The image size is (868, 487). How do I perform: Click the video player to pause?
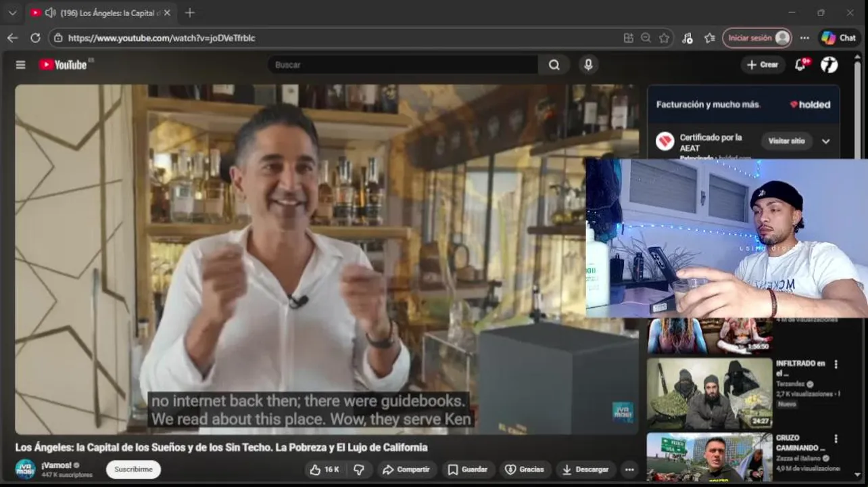pos(327,259)
